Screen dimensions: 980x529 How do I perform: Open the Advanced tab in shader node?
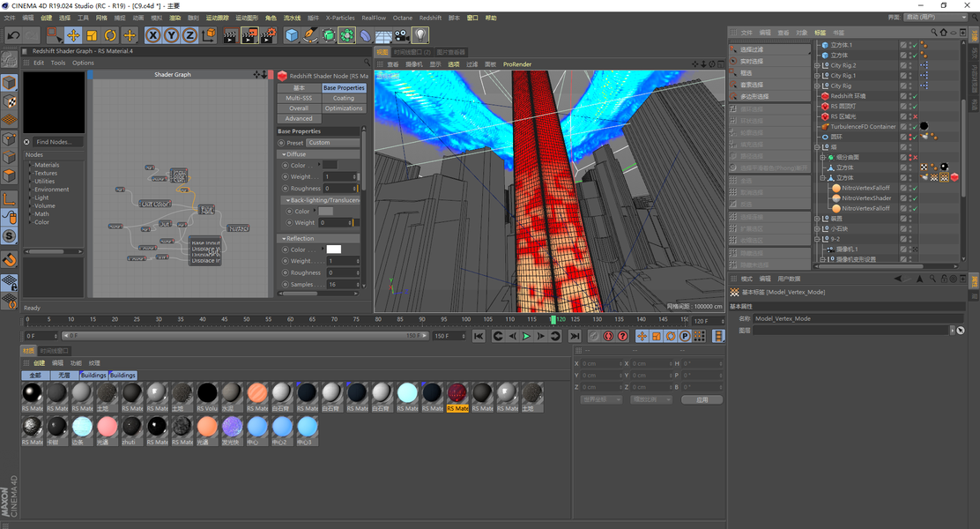[x=299, y=118]
